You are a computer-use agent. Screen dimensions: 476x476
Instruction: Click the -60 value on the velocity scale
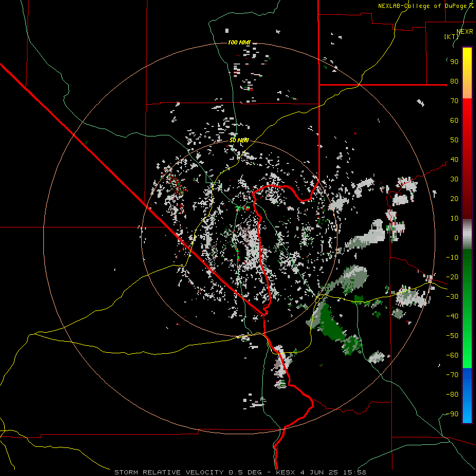coord(452,355)
